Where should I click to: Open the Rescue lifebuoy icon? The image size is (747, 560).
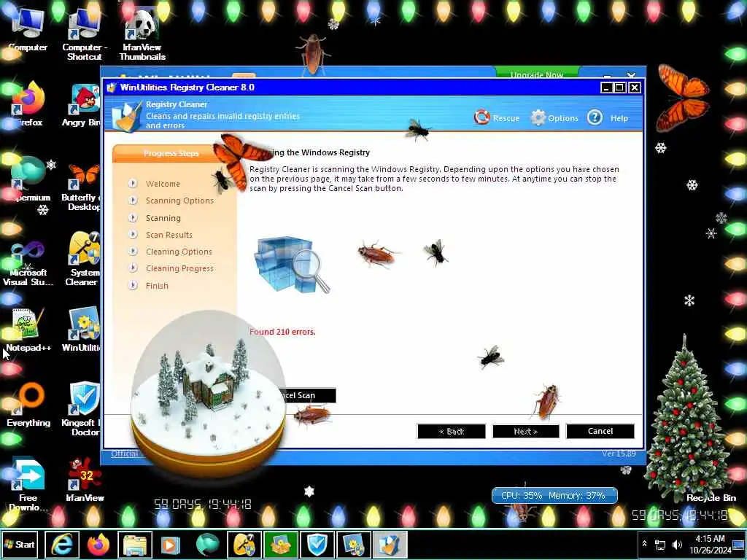click(481, 117)
